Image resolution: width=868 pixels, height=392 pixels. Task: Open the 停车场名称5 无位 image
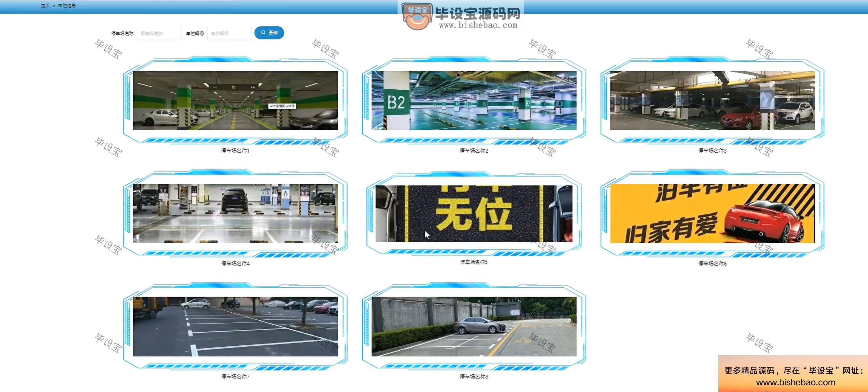pyautogui.click(x=474, y=213)
